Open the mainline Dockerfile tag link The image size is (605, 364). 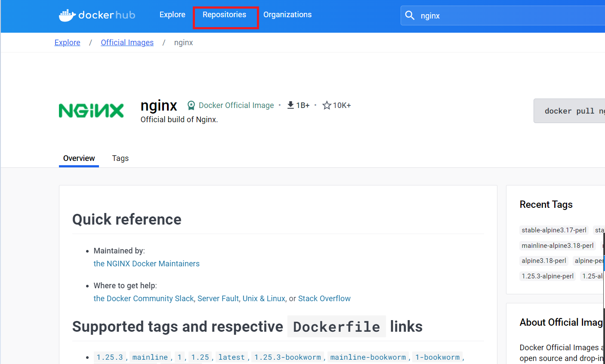click(x=150, y=357)
